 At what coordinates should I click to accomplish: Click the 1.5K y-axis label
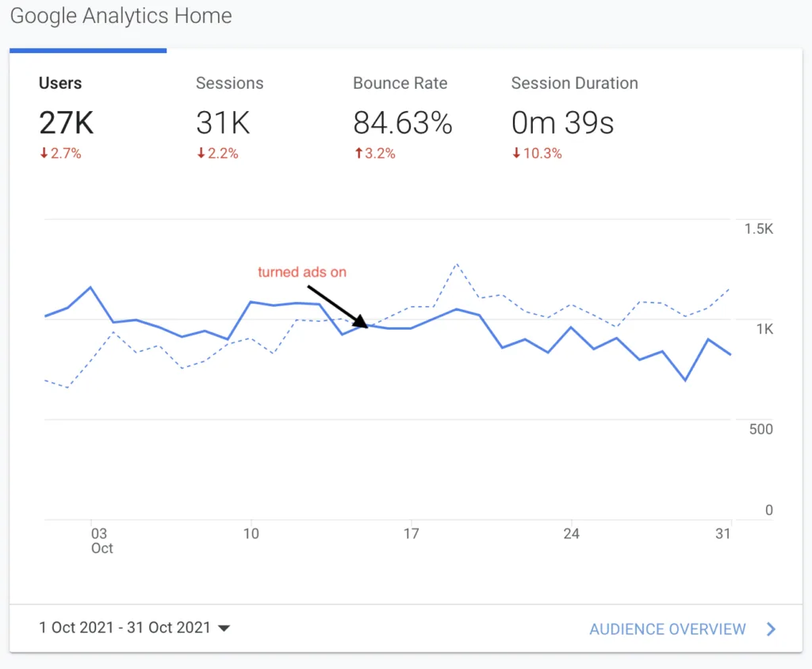tap(759, 229)
